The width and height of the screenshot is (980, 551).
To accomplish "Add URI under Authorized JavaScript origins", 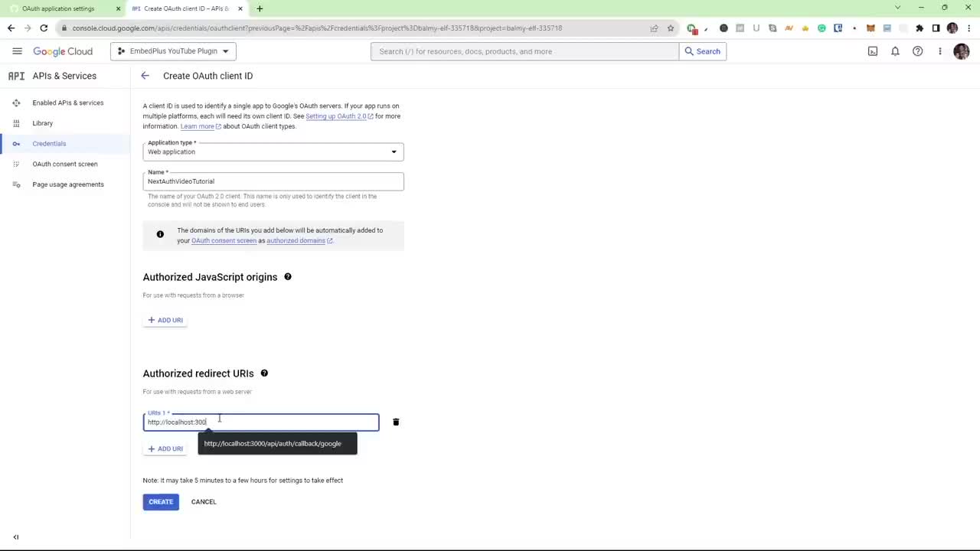I will point(165,320).
